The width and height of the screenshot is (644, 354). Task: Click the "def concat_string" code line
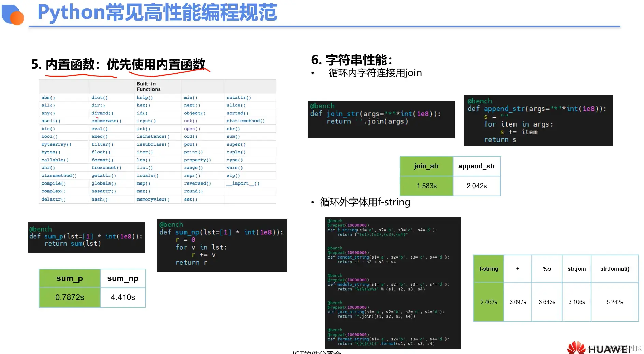tap(388, 257)
